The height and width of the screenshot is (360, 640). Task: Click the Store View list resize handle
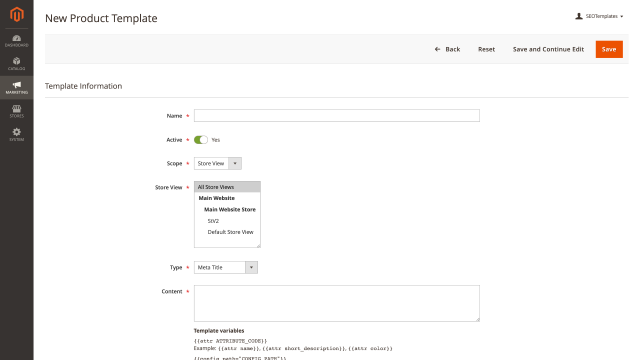(258, 246)
